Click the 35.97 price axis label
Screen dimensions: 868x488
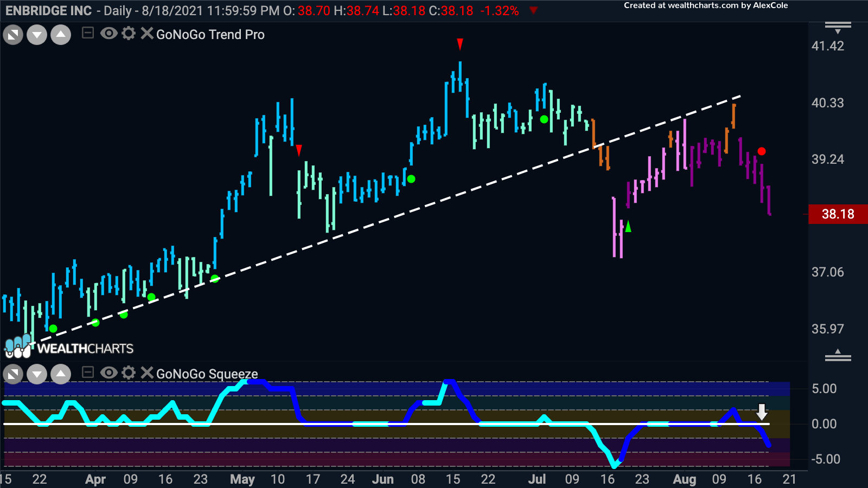[x=828, y=329]
